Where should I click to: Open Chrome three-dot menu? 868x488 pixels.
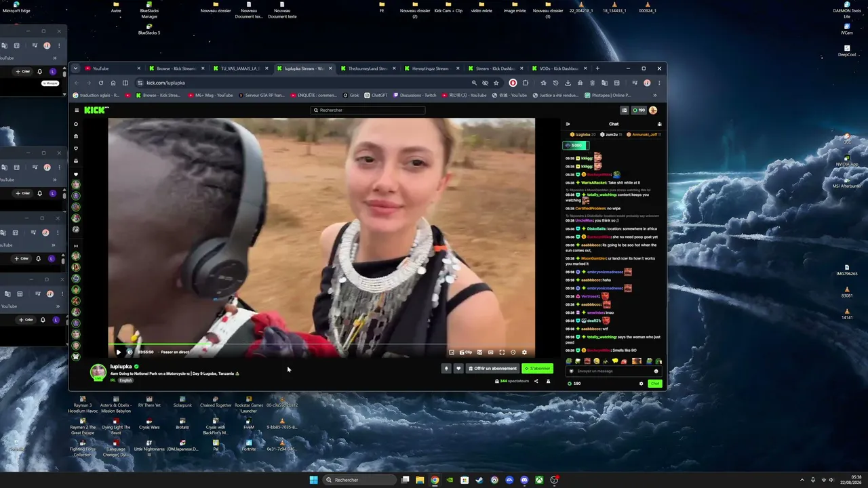click(x=659, y=83)
